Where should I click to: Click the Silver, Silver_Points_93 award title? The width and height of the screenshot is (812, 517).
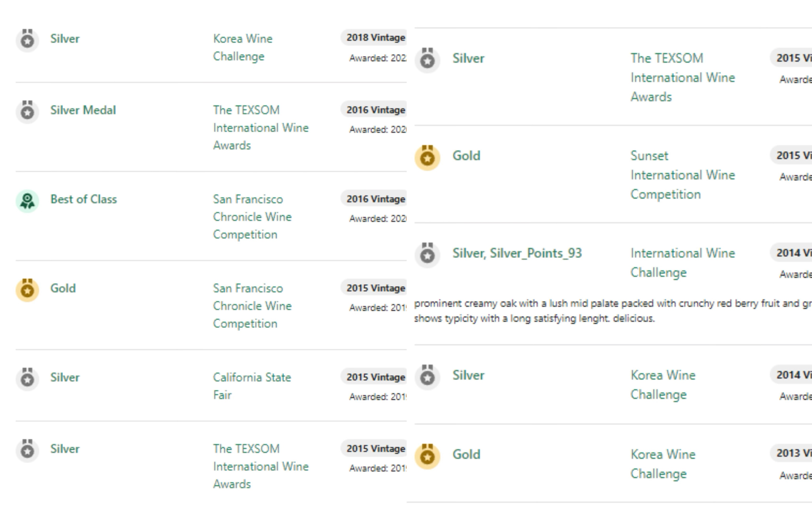tap(517, 253)
